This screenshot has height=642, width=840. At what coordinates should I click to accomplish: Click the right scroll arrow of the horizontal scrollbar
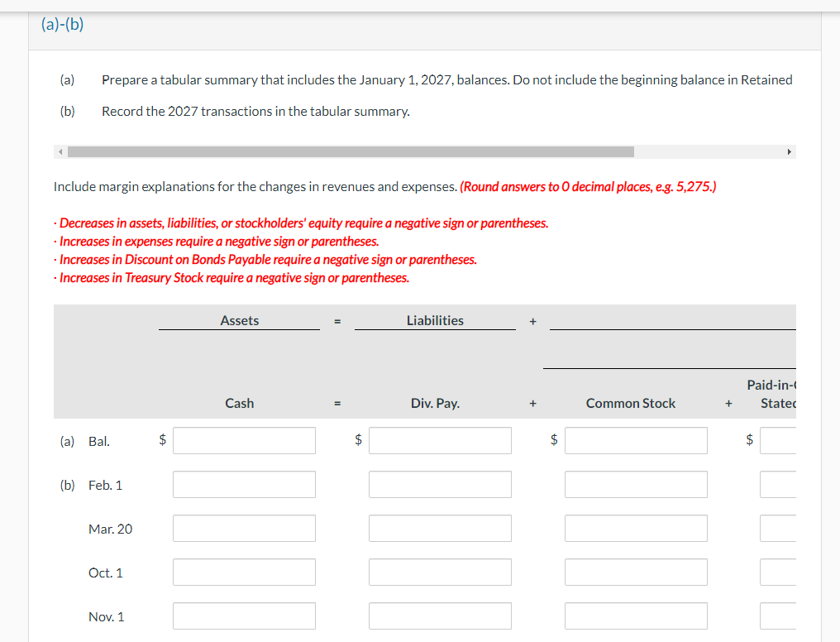pos(789,151)
